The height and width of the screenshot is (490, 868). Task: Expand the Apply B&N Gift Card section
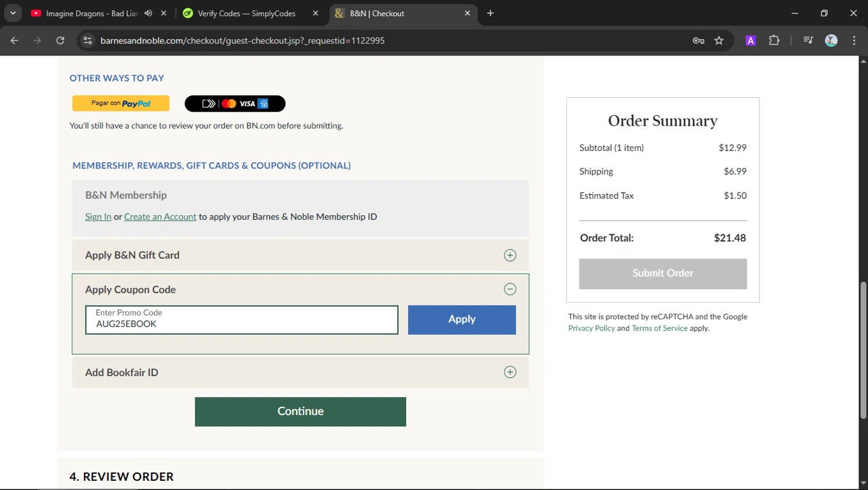510,255
